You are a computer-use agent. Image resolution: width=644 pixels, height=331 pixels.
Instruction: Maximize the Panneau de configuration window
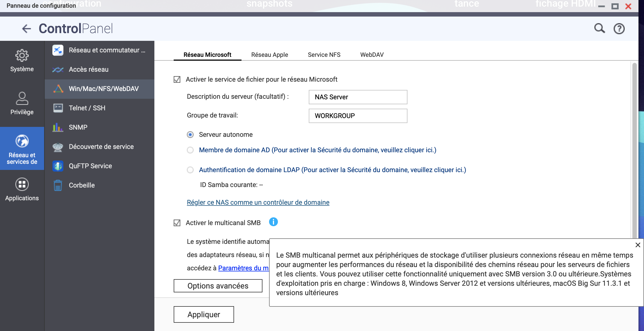(x=615, y=6)
